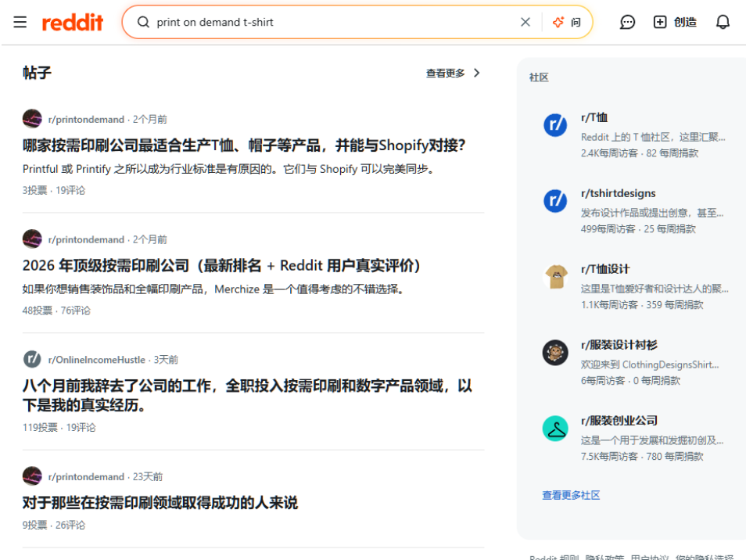Click 3投票 · 19评论 stats
This screenshot has width=746, height=560.
(54, 190)
